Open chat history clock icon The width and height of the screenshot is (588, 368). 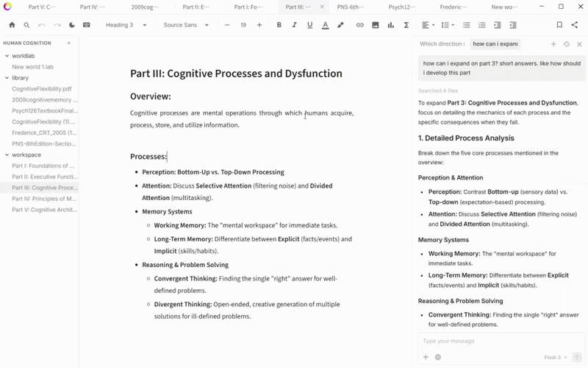coord(566,44)
